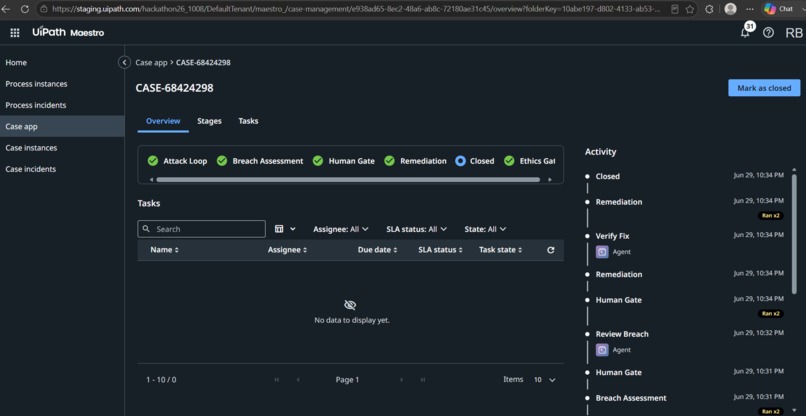Collapse the left sidebar with arrow
The image size is (806, 416).
(x=124, y=62)
